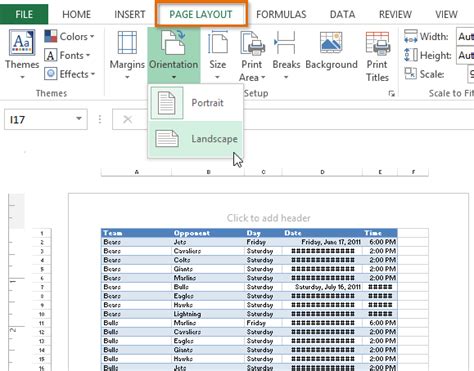The image size is (474, 371).
Task: Select Portrait menu text
Action: pos(207,103)
